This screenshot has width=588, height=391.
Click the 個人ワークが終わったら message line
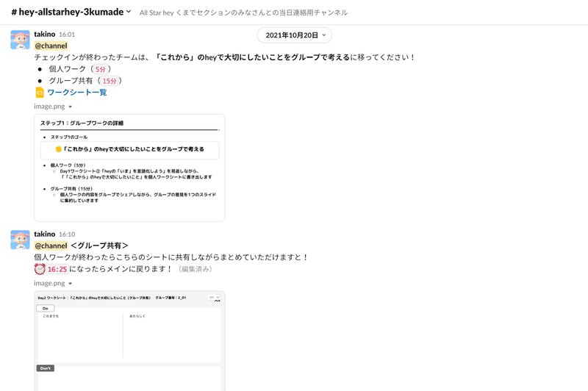(x=171, y=257)
